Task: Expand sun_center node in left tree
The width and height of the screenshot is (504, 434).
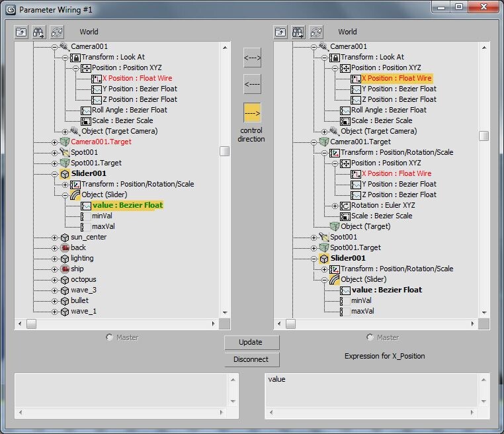Action: click(54, 238)
